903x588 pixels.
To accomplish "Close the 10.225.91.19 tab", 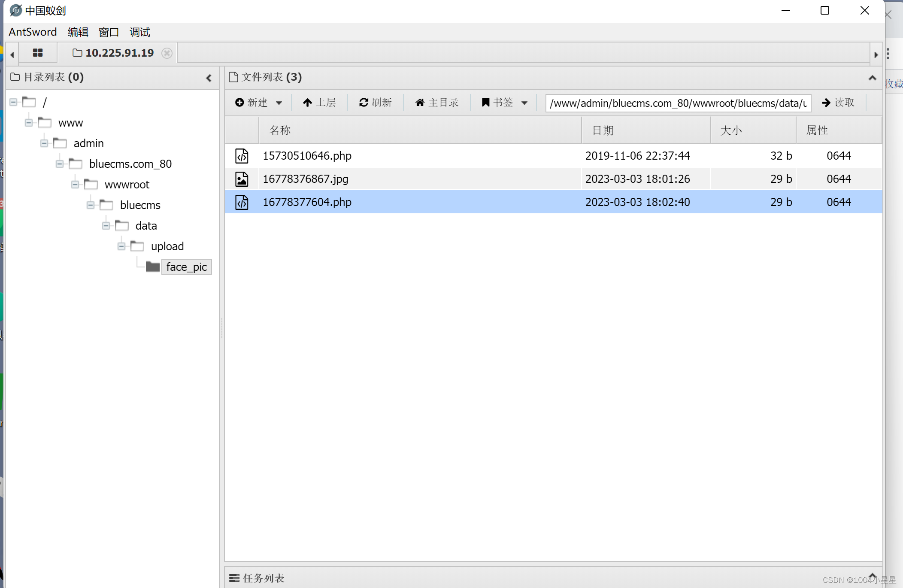I will 167,53.
